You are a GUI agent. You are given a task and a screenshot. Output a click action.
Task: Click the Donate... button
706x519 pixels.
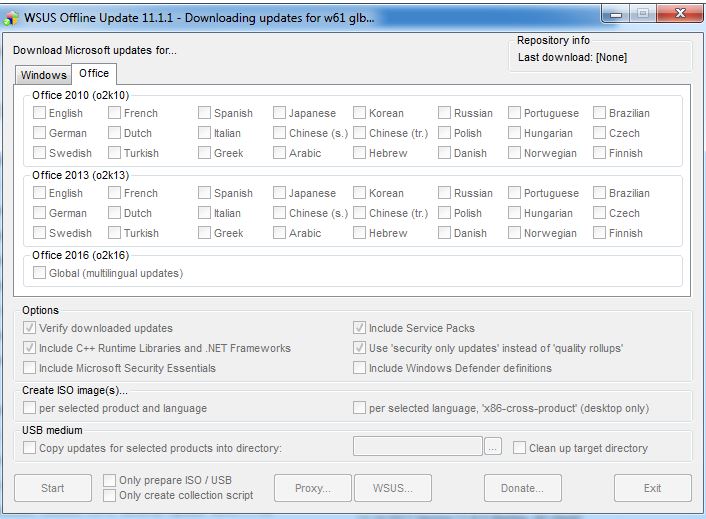[523, 488]
